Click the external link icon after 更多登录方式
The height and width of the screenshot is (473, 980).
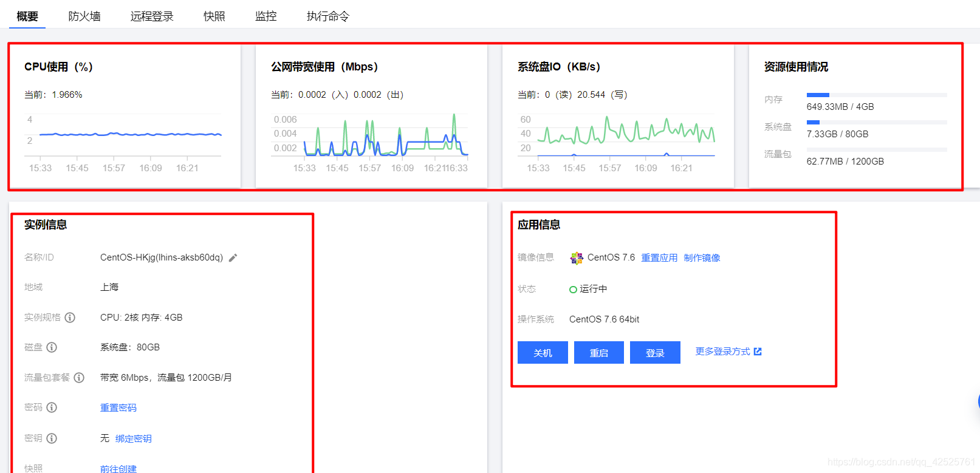758,352
